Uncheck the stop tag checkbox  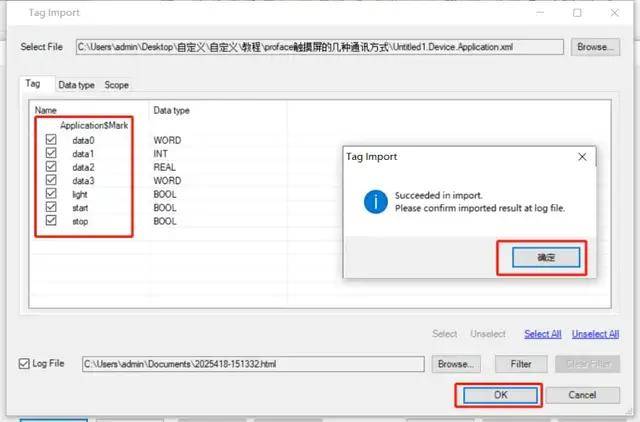coord(52,221)
